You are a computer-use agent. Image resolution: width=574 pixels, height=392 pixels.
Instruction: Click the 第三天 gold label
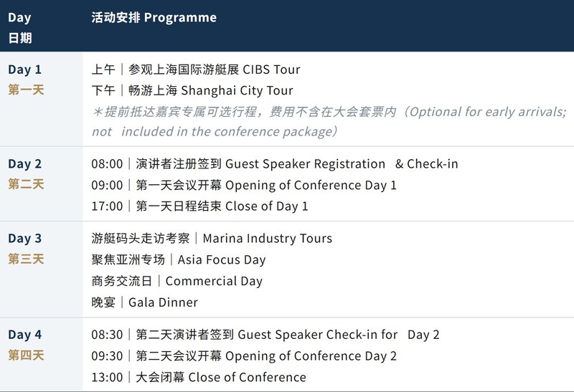26,259
